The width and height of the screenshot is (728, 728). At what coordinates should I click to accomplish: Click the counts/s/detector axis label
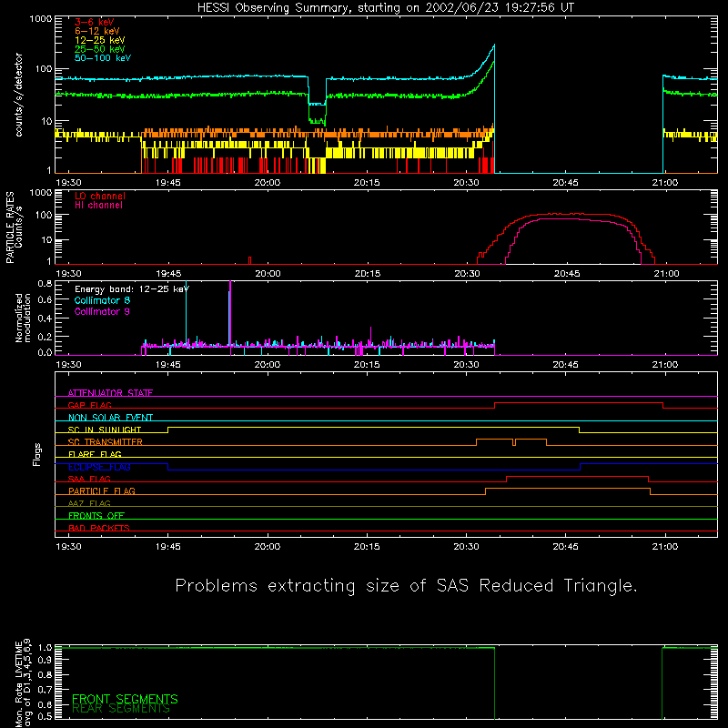18,95
